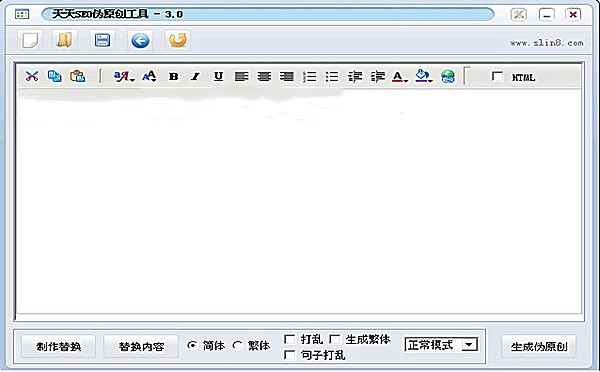Insert hyperlink with the globe icon
The image size is (600, 372).
(x=447, y=77)
